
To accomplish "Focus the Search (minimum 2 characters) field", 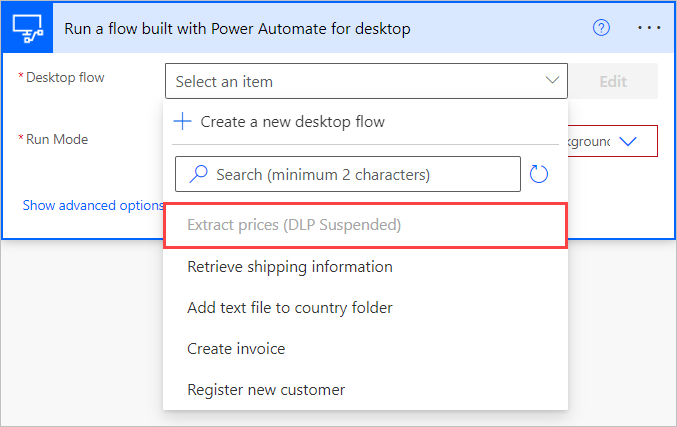I will pos(348,174).
